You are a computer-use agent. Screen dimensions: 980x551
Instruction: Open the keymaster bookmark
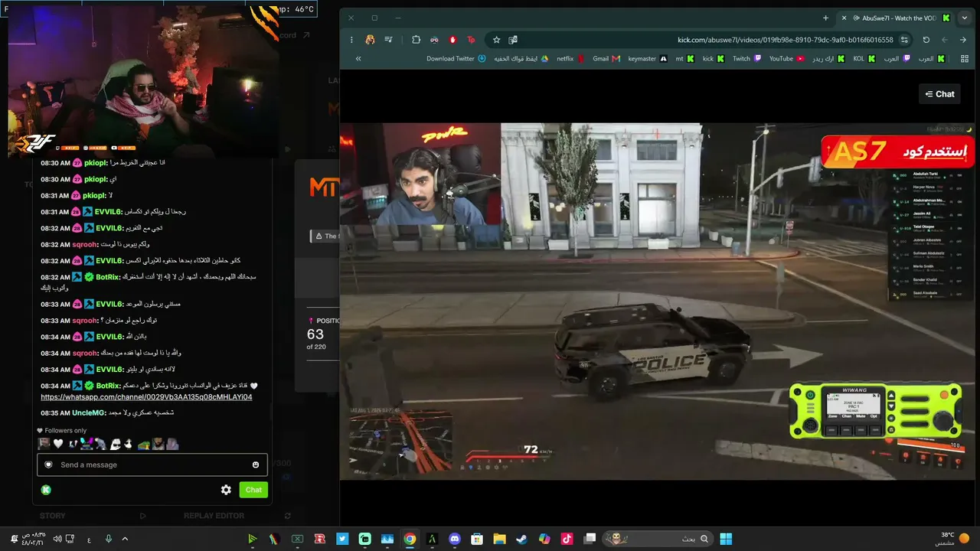[x=647, y=59]
